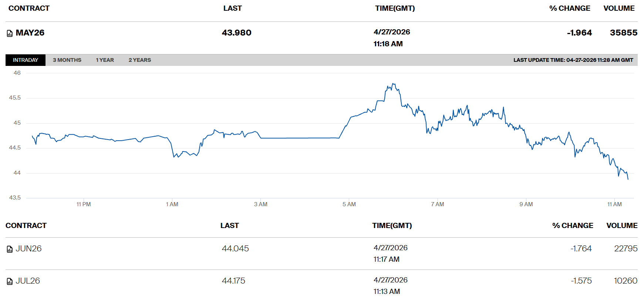
Task: Click the MAY26 last price 43.980
Action: [236, 33]
